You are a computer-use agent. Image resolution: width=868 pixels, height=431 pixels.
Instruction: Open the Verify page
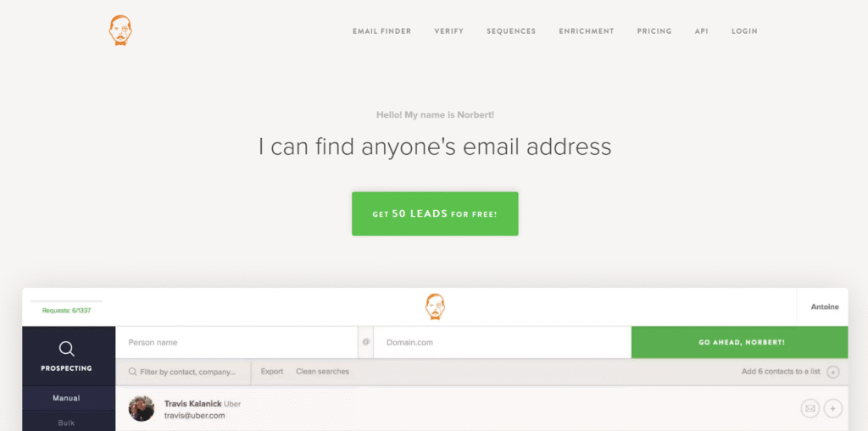click(449, 31)
